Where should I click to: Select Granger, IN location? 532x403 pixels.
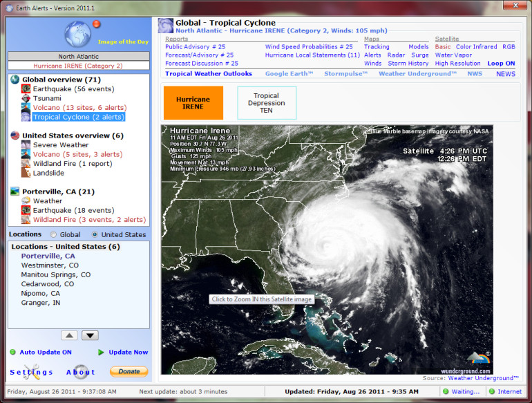click(40, 303)
